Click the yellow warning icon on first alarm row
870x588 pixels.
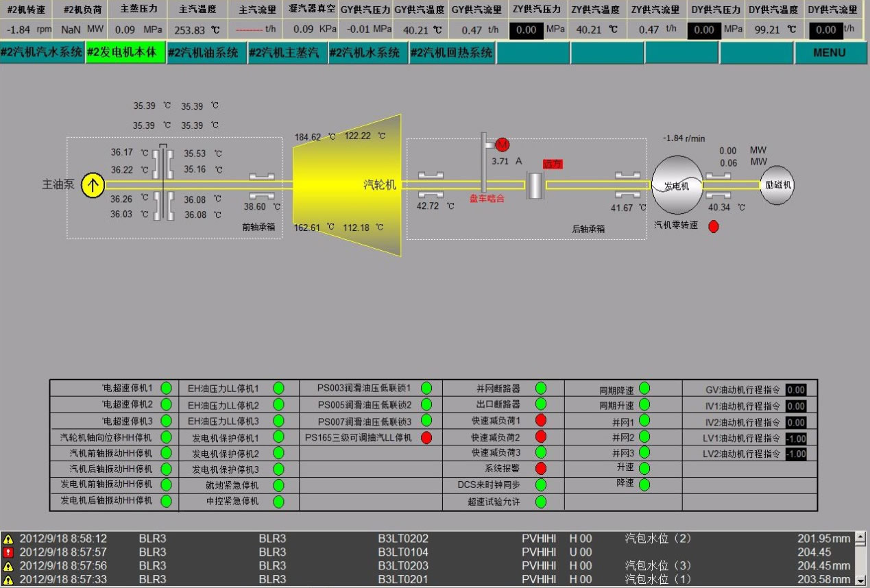click(8, 539)
